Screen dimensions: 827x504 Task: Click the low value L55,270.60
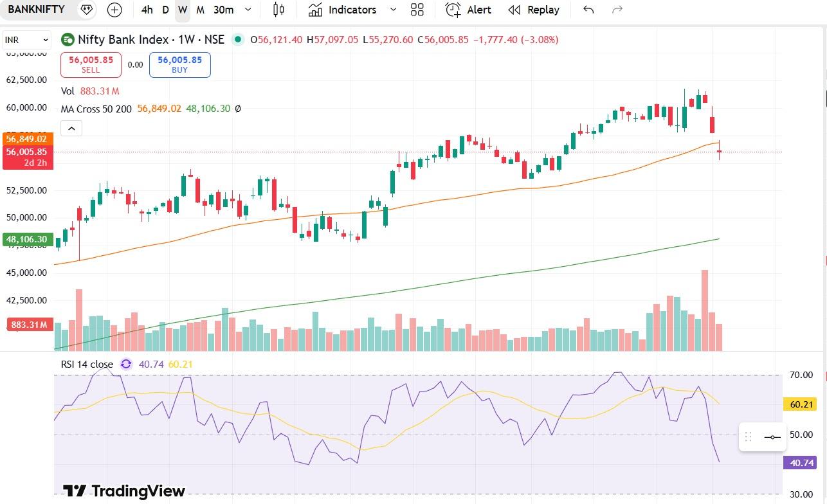(x=388, y=40)
